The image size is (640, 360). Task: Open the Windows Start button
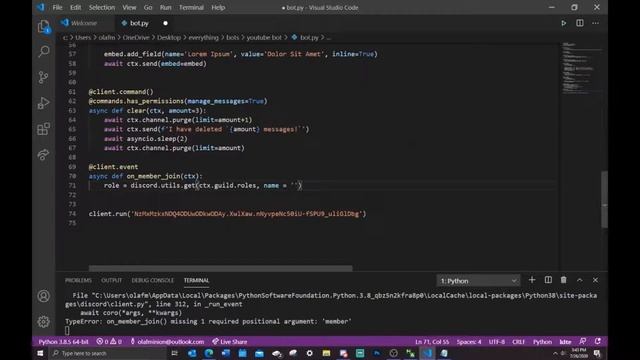coord(40,353)
